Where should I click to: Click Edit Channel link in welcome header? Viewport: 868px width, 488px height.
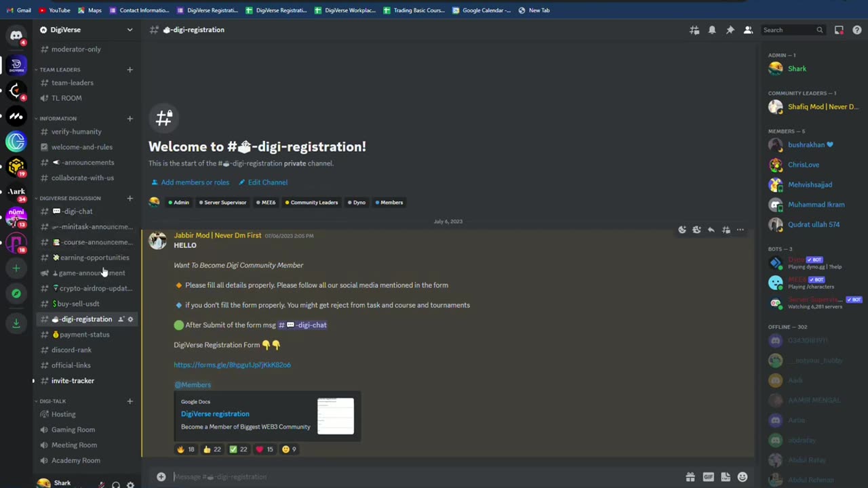pos(262,182)
